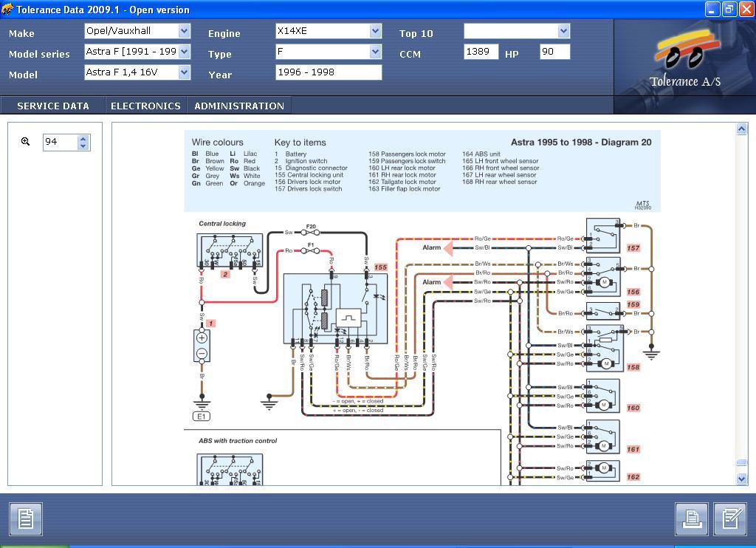Click item label 158 on the diagram
Viewport: 756px width, 548px height.
click(x=633, y=367)
